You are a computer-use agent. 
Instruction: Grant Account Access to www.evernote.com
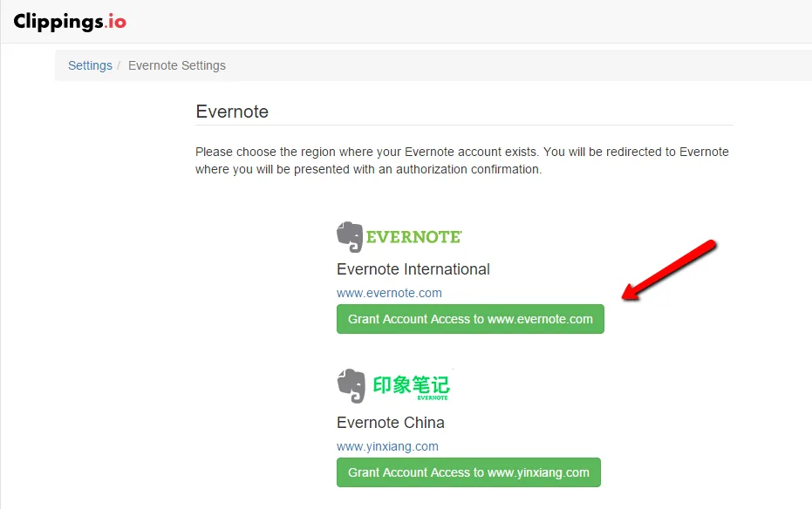point(470,319)
